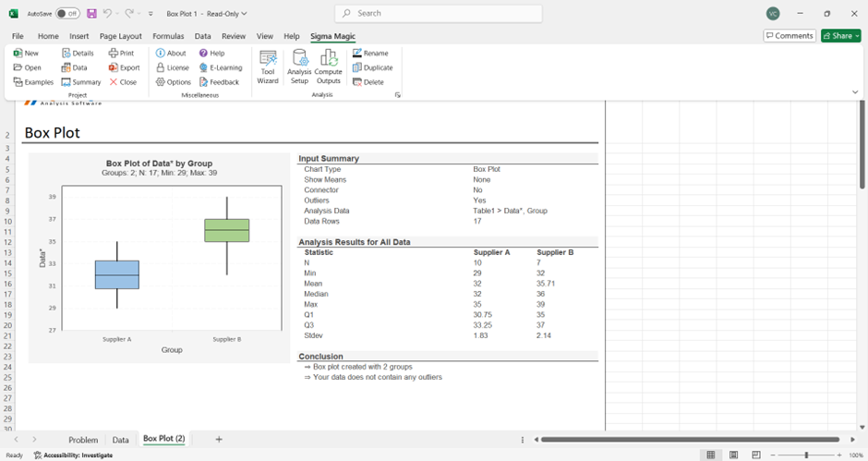The width and height of the screenshot is (868, 461).
Task: Open the File menu
Action: (x=18, y=36)
